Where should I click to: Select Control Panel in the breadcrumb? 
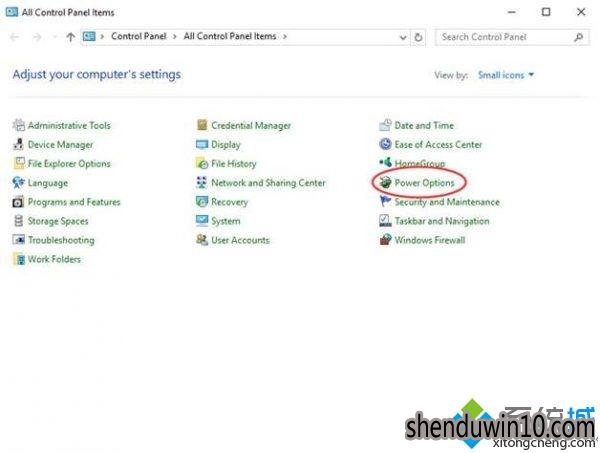click(x=139, y=36)
